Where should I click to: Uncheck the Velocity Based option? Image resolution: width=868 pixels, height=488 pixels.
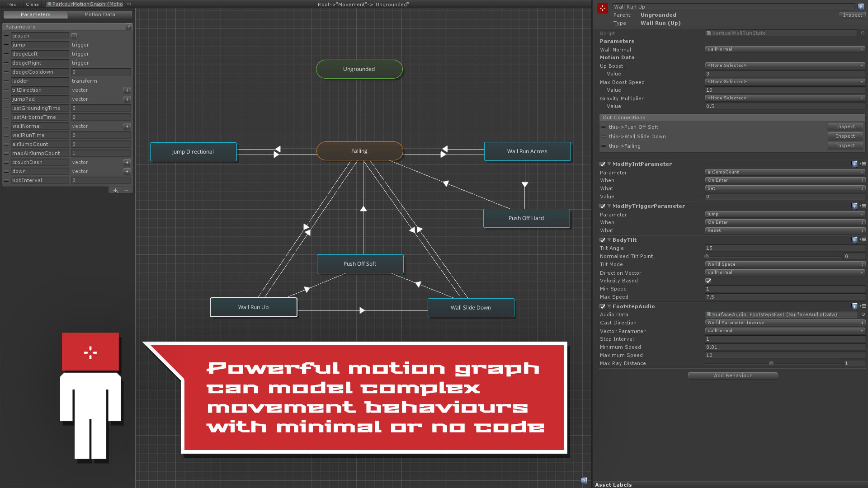(708, 281)
